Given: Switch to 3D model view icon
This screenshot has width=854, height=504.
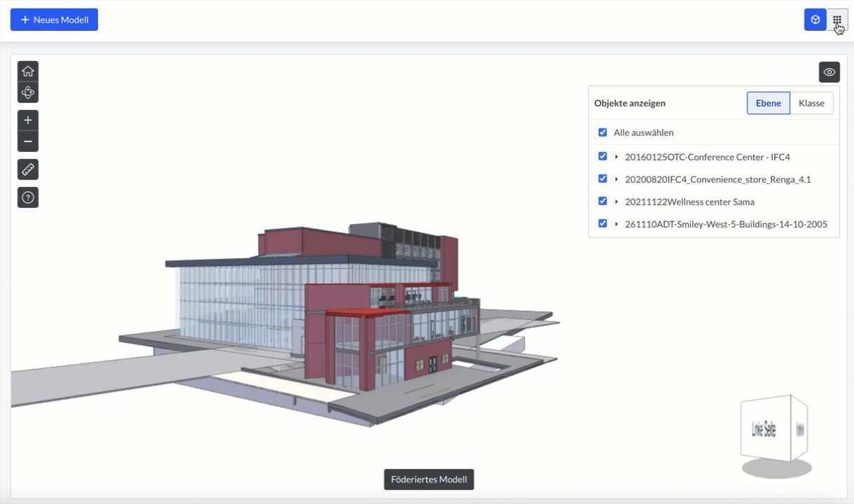Looking at the screenshot, I should point(815,20).
